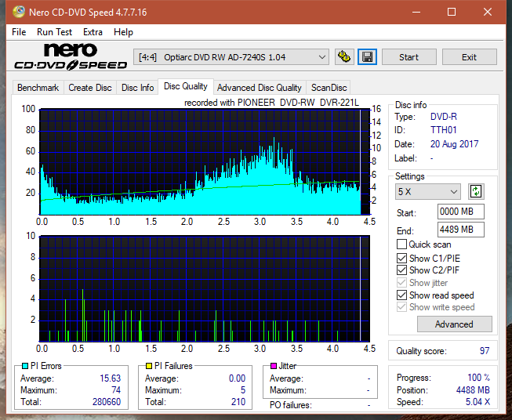Click the disabled Show jitter checkbox
The width and height of the screenshot is (512, 420).
pos(401,283)
